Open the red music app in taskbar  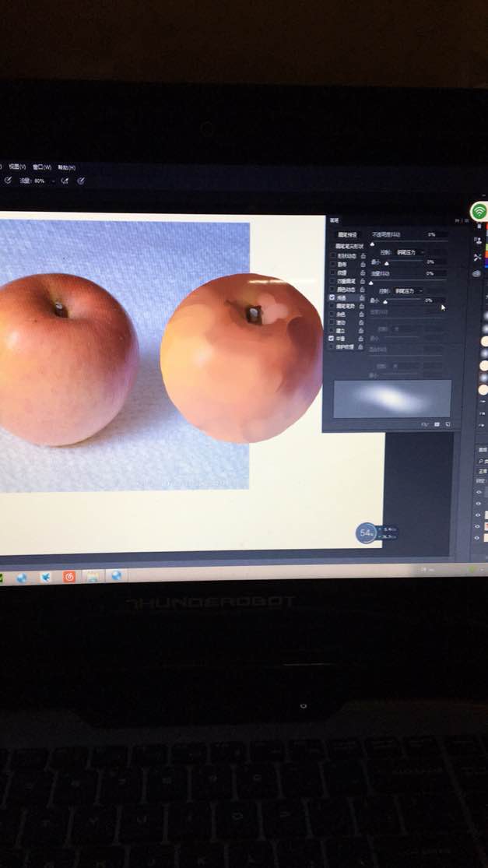click(69, 577)
